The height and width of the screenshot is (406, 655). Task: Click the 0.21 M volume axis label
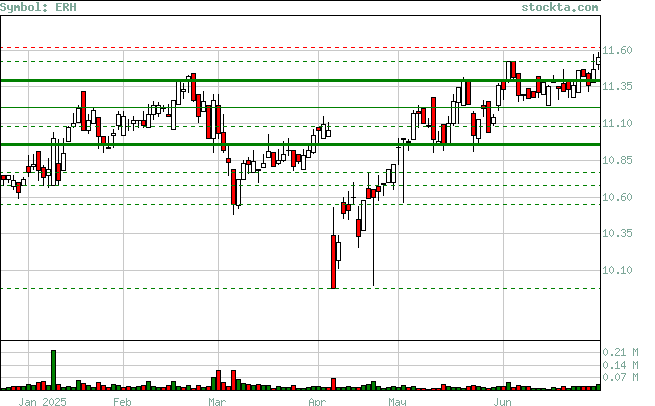[x=620, y=352]
